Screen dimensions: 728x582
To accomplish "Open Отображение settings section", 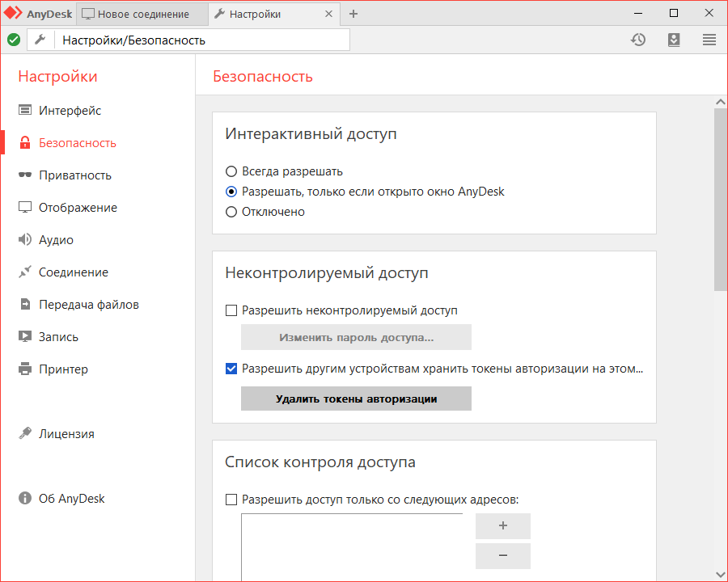I will click(78, 208).
